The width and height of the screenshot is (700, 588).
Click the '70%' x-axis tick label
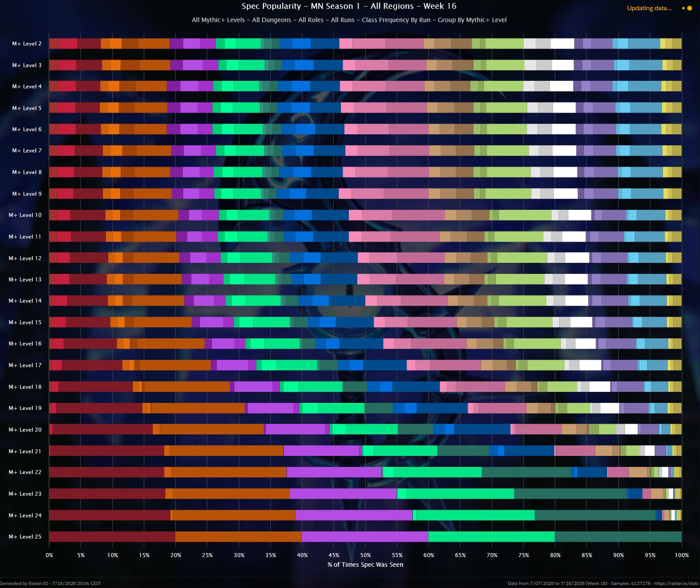pos(492,555)
